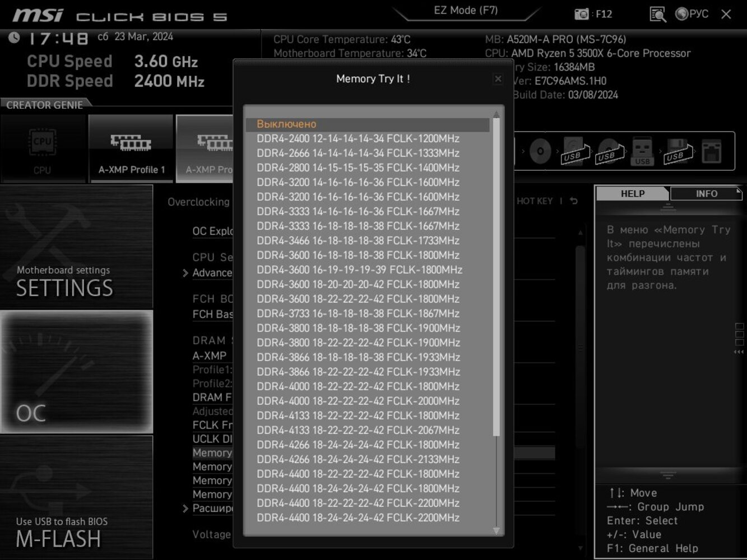Choose DDR4-4266 with FCLK-2133MHz
The image size is (747, 560).
tap(368, 459)
